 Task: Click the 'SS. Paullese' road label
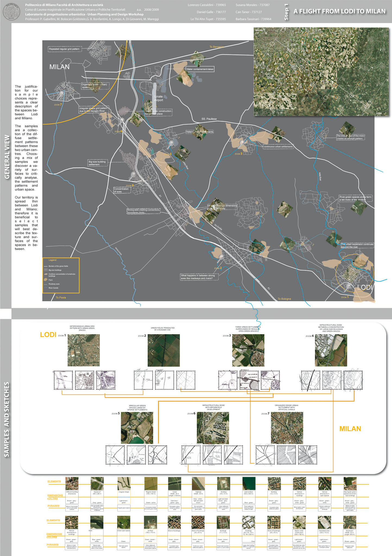pos(209,119)
